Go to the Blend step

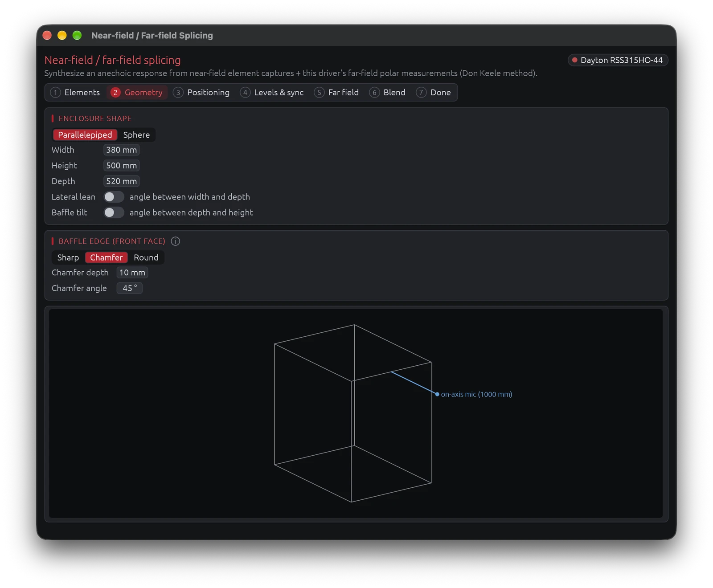[x=388, y=92]
